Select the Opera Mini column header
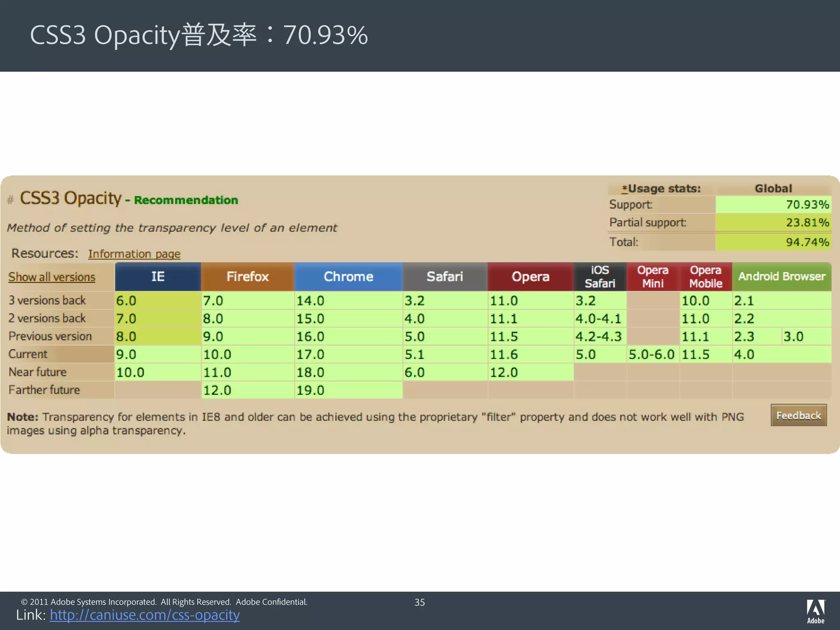 653,277
